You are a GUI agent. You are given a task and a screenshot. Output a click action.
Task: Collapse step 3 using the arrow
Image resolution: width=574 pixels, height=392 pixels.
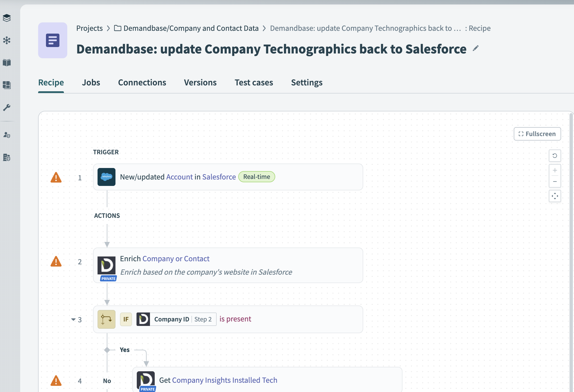(73, 319)
